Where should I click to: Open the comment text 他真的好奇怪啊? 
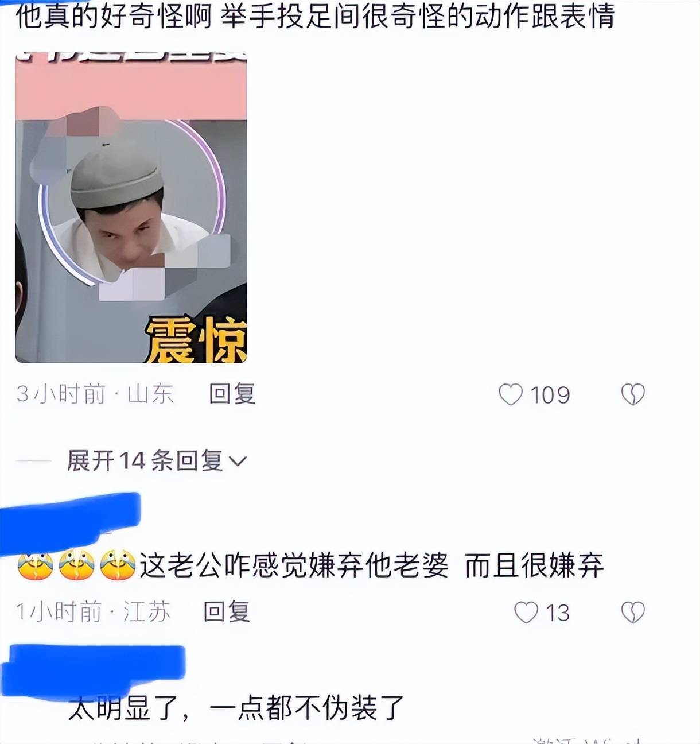(114, 15)
